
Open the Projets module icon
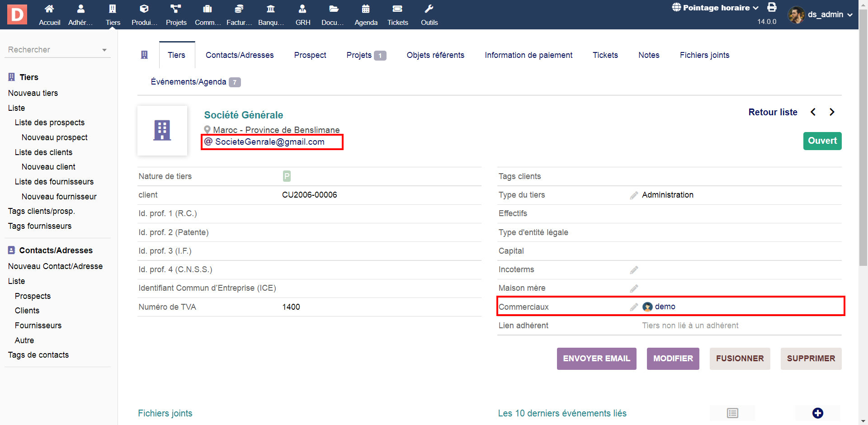176,9
